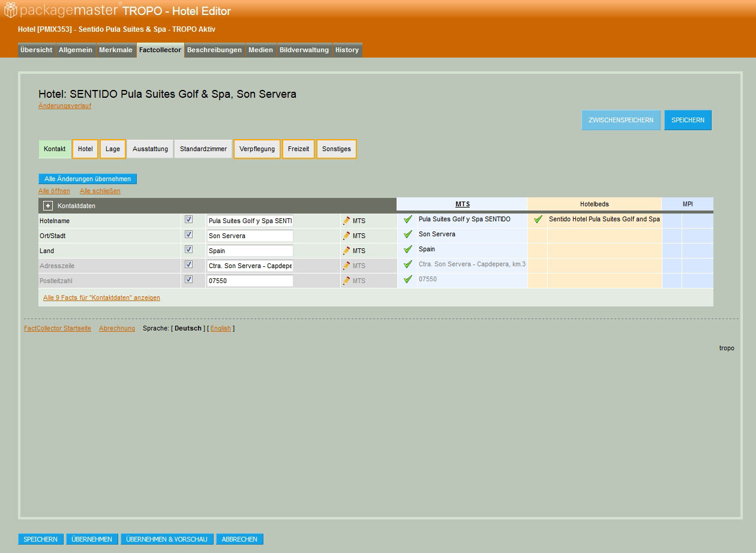
Task: Click green checkmark next to MTS Spain value
Action: pyautogui.click(x=408, y=250)
